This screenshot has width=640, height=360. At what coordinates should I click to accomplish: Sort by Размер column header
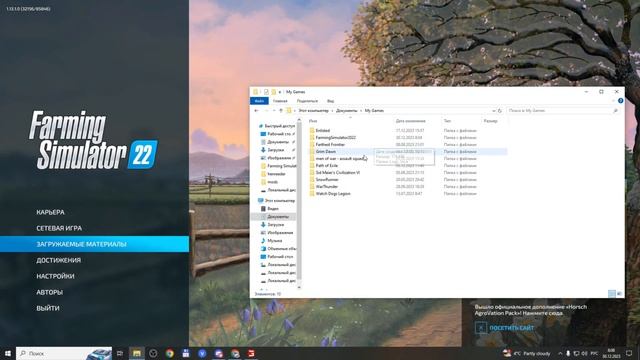tap(491, 121)
